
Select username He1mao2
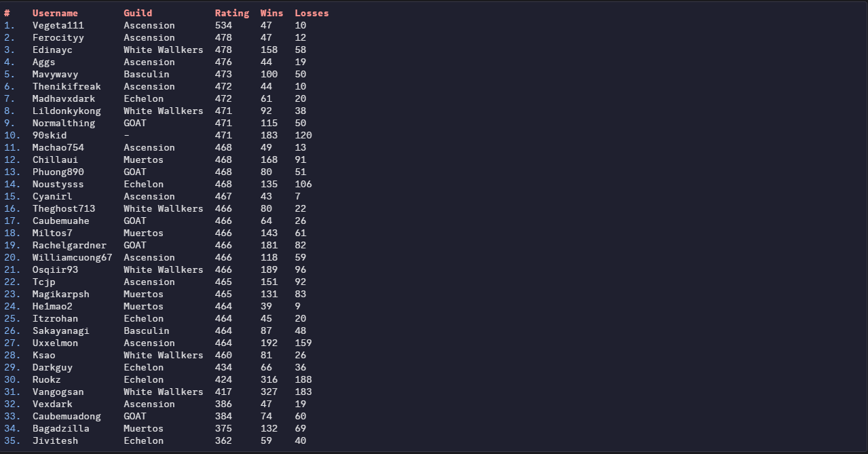coord(52,306)
